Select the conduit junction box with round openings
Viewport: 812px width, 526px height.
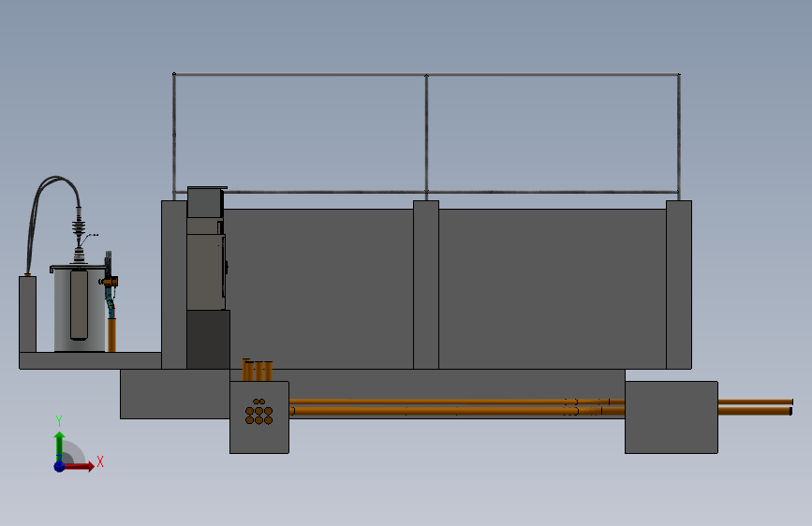click(259, 417)
